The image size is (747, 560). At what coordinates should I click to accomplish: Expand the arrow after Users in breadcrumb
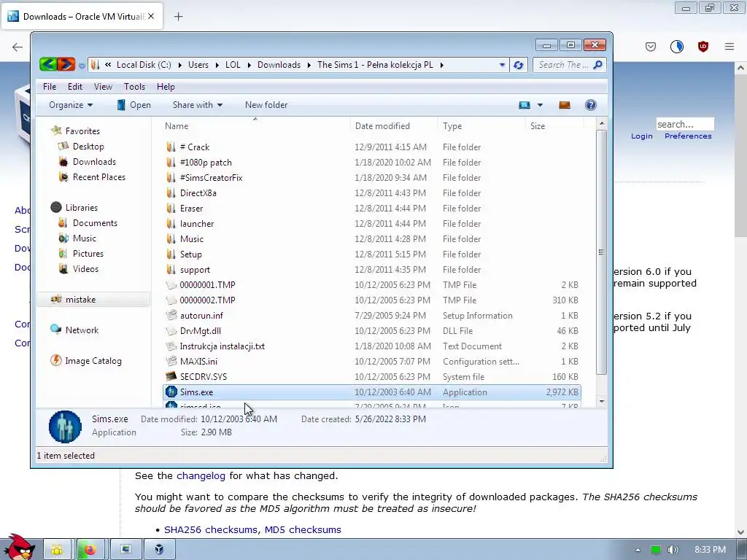click(217, 65)
